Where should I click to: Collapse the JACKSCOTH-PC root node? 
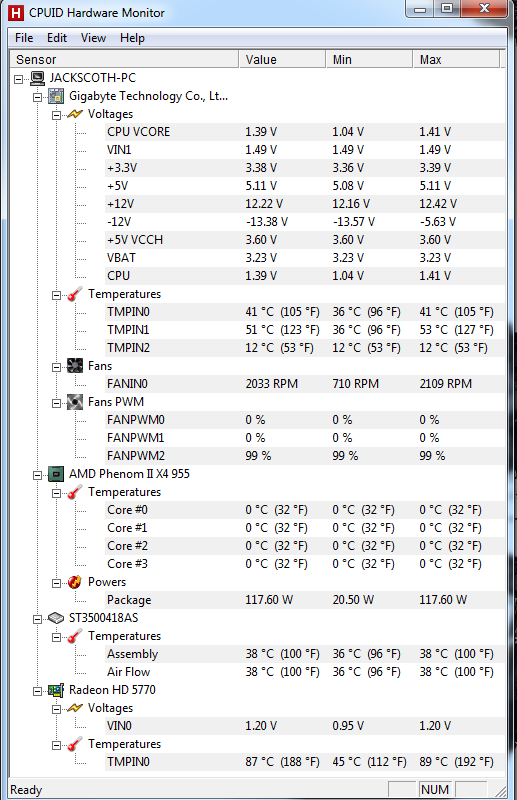(19, 79)
